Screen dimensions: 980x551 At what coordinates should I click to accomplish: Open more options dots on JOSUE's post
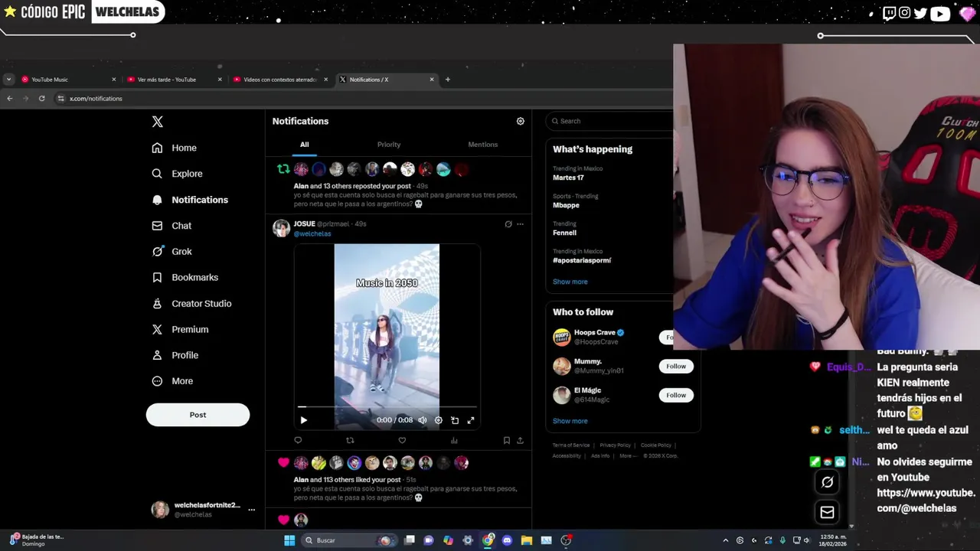click(520, 224)
